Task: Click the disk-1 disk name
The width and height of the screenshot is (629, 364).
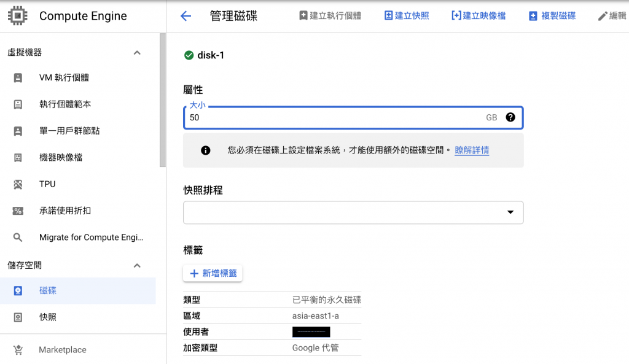Action: (211, 55)
